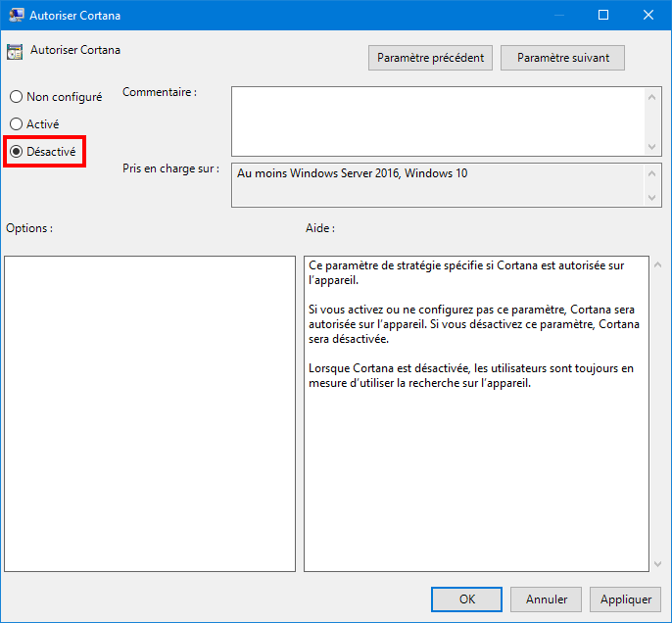Click the Options label
The width and height of the screenshot is (672, 623).
click(29, 228)
